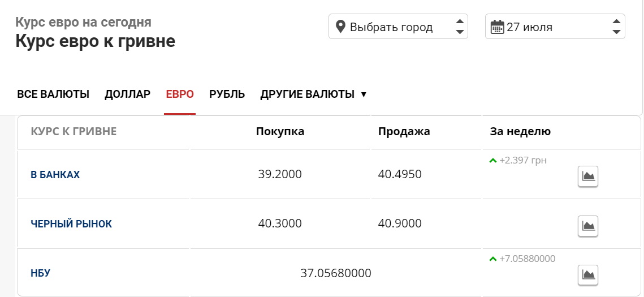This screenshot has width=644, height=297.
Task: Click the bank selling rate 40.4950
Action: pyautogui.click(x=400, y=174)
